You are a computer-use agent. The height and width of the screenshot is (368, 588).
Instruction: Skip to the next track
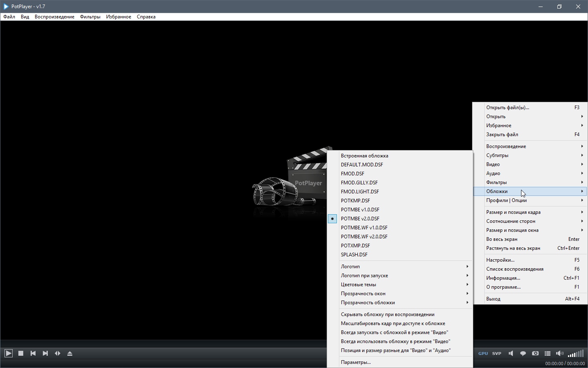pyautogui.click(x=45, y=353)
